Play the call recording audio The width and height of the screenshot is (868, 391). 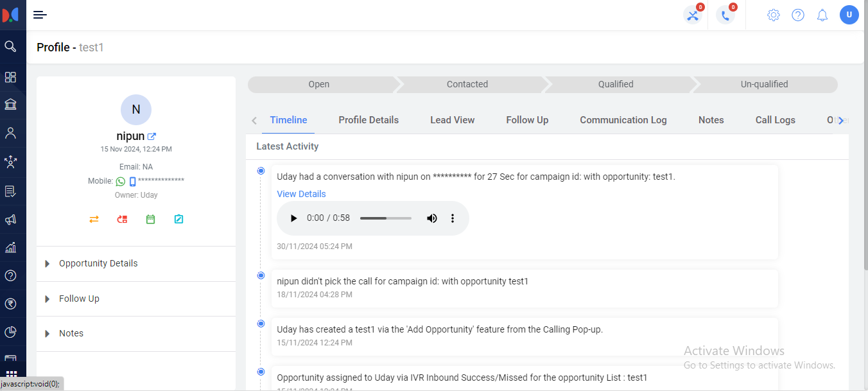(x=293, y=218)
